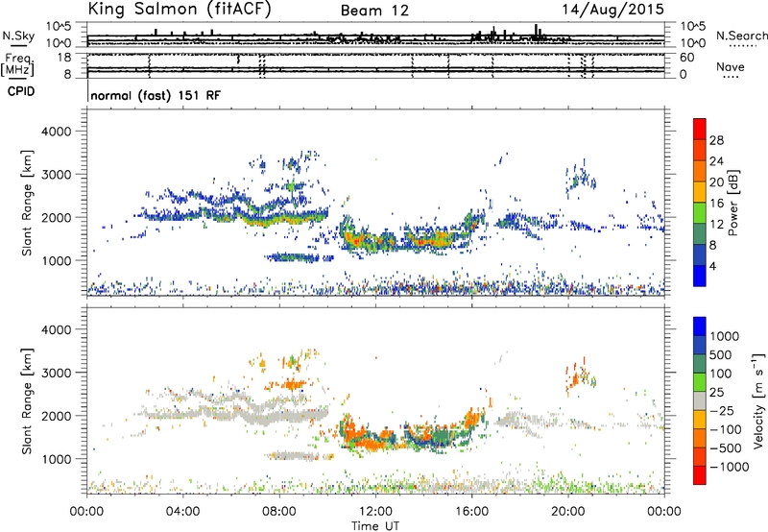Click the '08:00' time tick label

click(279, 512)
